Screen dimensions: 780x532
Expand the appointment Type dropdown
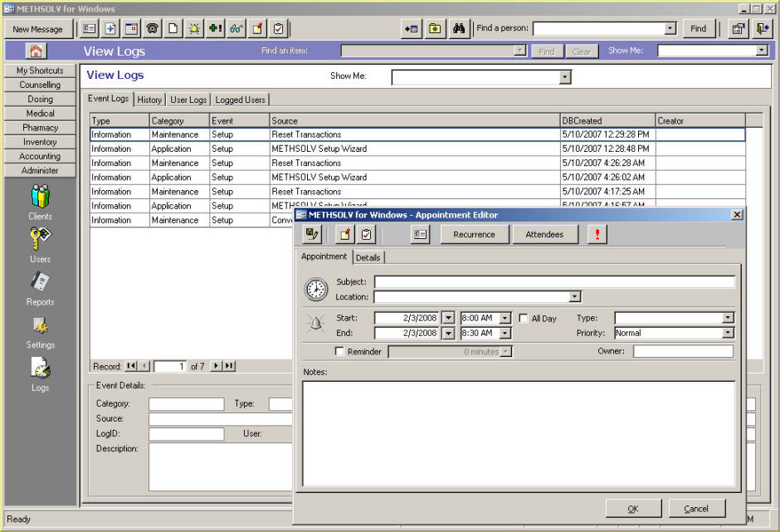tap(728, 318)
